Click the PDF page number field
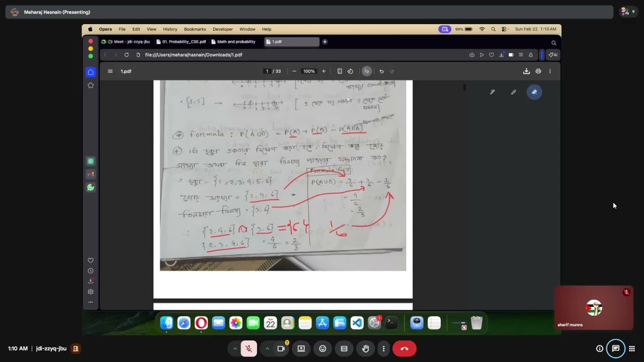 tap(267, 71)
